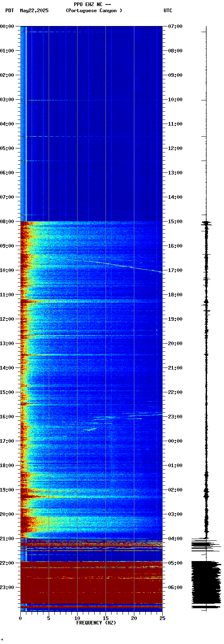Viewport: 224px width, 644px height.
Task: Click the UTC axis '19:00' label
Action: point(175,319)
